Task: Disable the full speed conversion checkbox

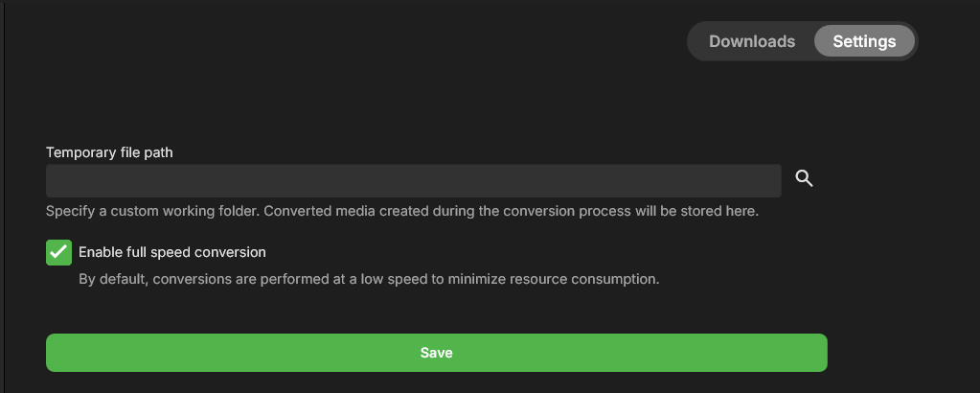Action: pyautogui.click(x=59, y=252)
